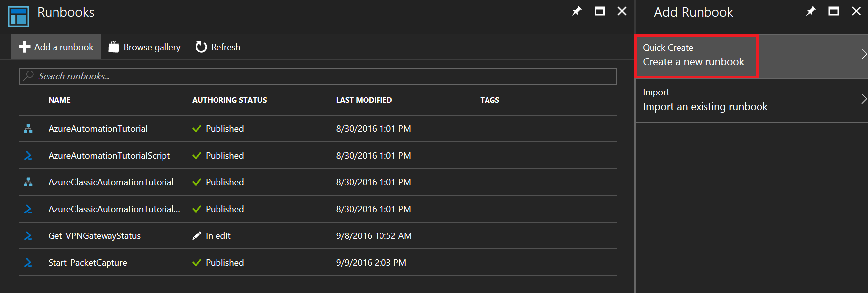The image size is (868, 293).
Task: Pin the Runbooks blade
Action: (577, 11)
